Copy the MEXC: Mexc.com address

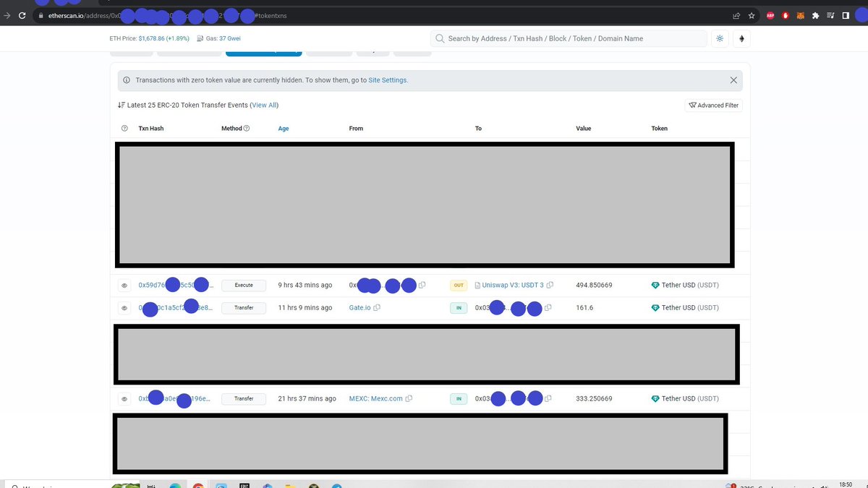[409, 399]
